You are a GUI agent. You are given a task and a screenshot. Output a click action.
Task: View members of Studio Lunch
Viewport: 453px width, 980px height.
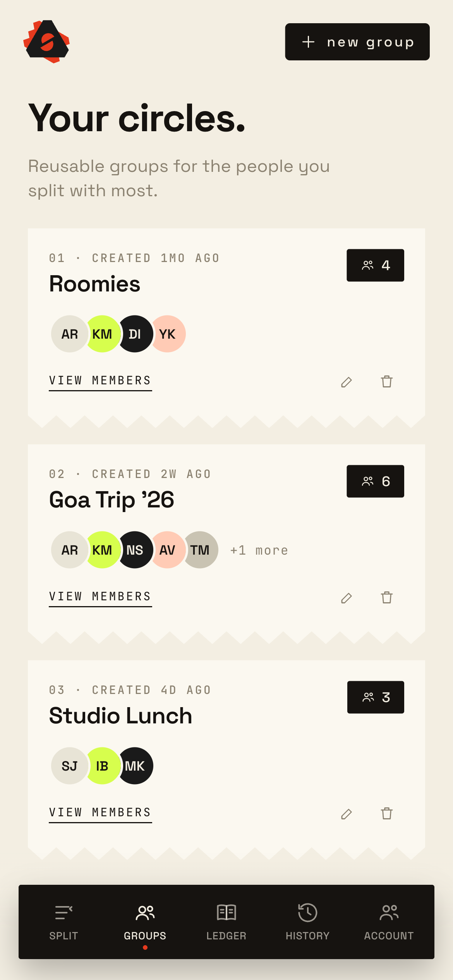(x=100, y=813)
